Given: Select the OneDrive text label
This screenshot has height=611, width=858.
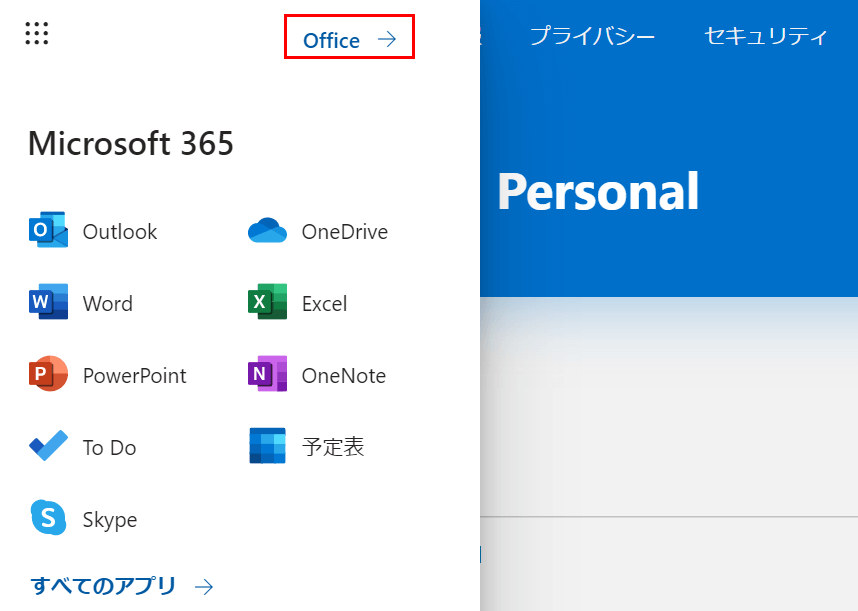Looking at the screenshot, I should pyautogui.click(x=345, y=231).
